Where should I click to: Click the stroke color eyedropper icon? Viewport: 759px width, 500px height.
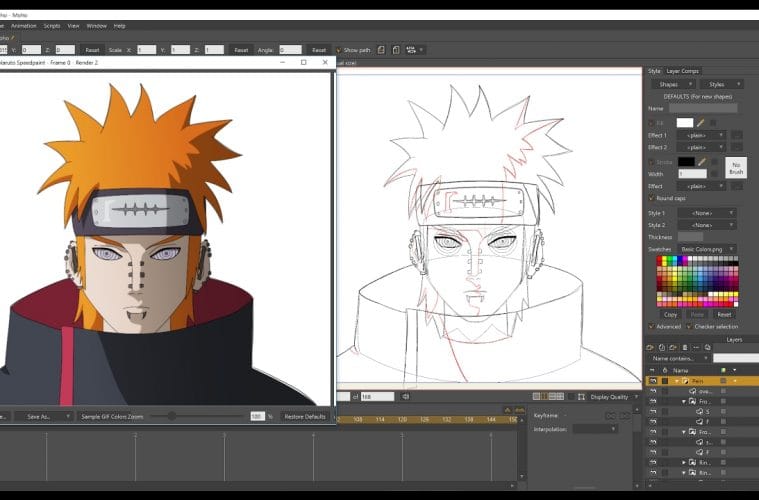coord(701,161)
